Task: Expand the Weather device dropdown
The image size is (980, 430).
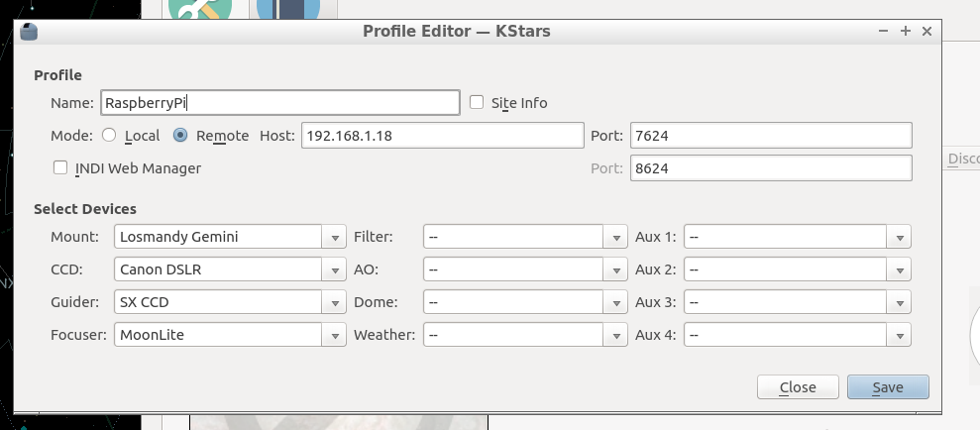Action: tap(525, 335)
